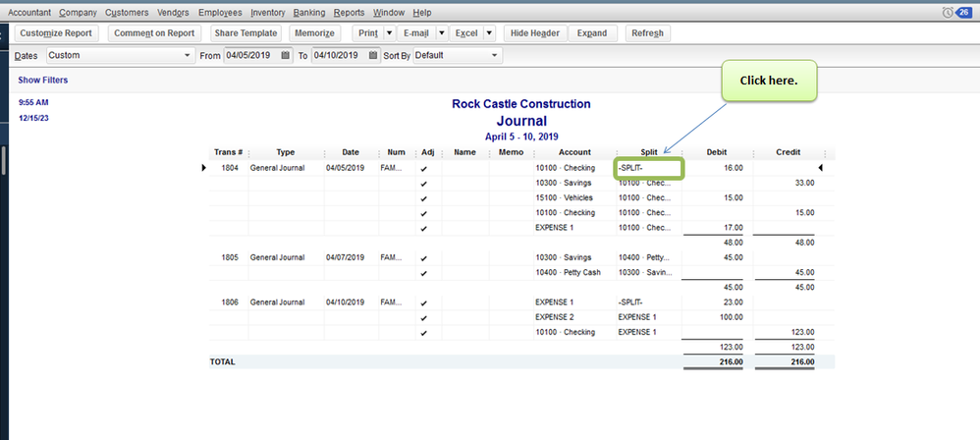Refresh the journal report
Image resolution: width=980 pixels, height=440 pixels.
coord(647,33)
